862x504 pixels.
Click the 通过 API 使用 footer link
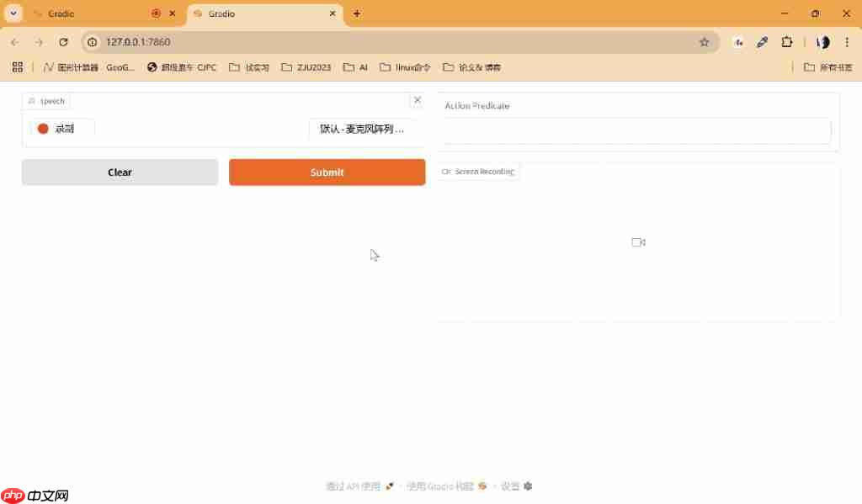click(354, 486)
